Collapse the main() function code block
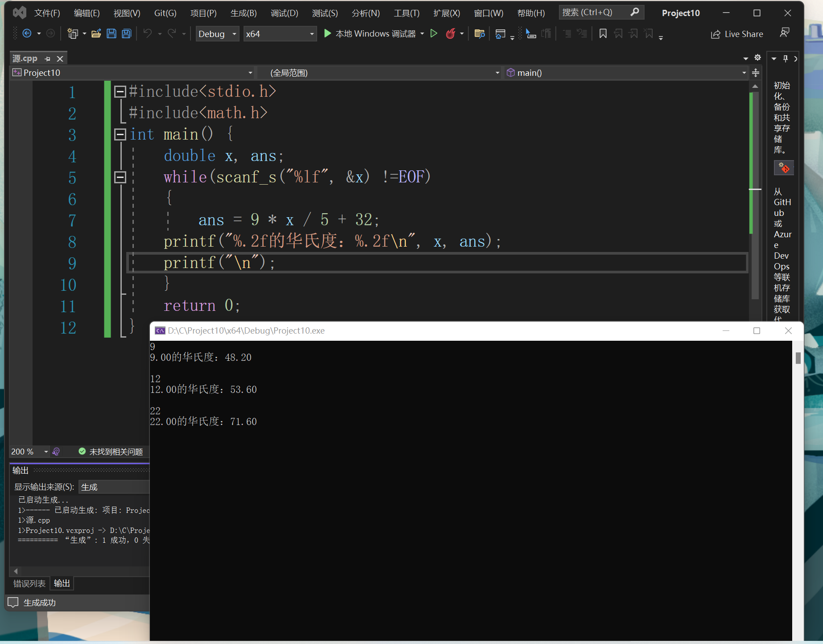The height and width of the screenshot is (644, 823). (120, 134)
